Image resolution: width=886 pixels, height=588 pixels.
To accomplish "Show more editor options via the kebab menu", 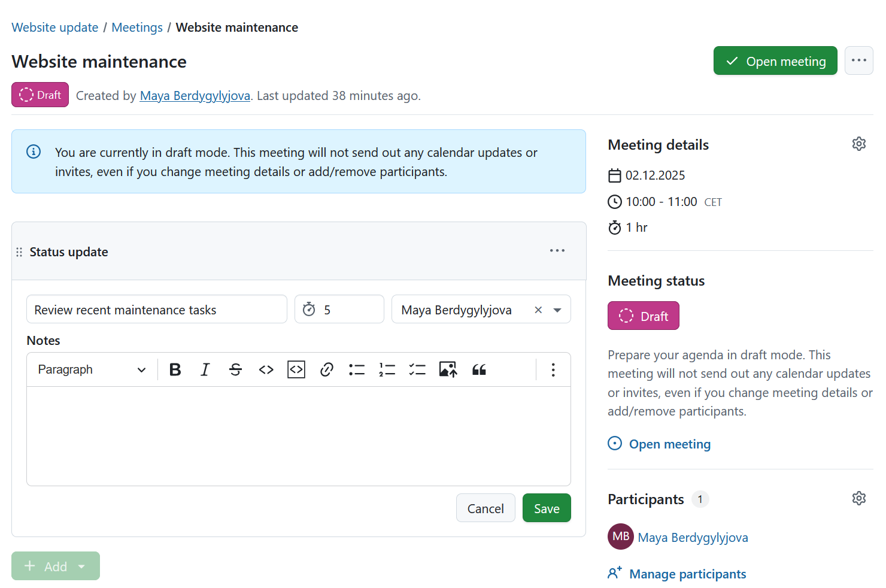I will tap(553, 369).
